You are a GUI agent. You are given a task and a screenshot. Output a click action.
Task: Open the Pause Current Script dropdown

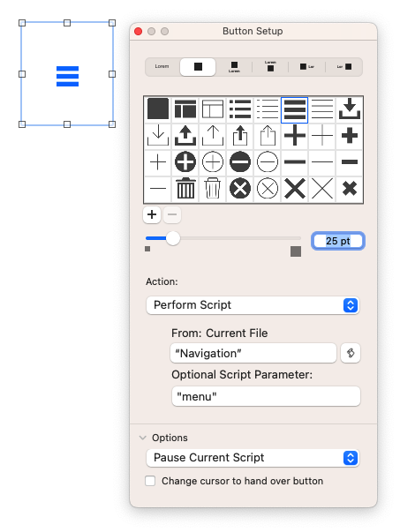pyautogui.click(x=253, y=458)
